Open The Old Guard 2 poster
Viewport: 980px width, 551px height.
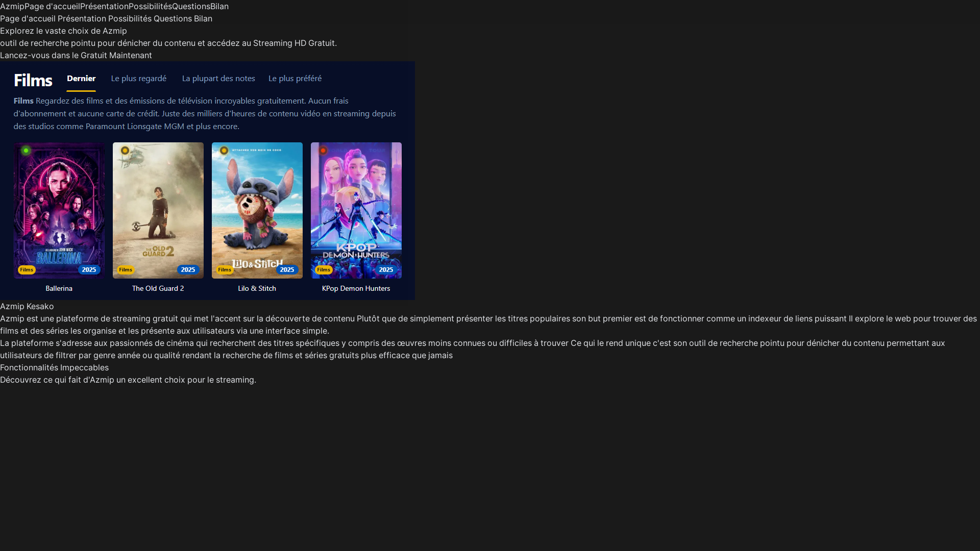(x=158, y=210)
